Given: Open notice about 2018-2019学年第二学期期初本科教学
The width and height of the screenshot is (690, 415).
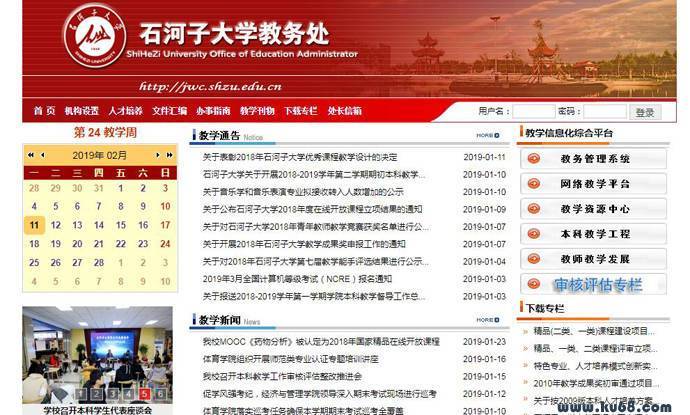Looking at the screenshot, I should (x=314, y=175).
